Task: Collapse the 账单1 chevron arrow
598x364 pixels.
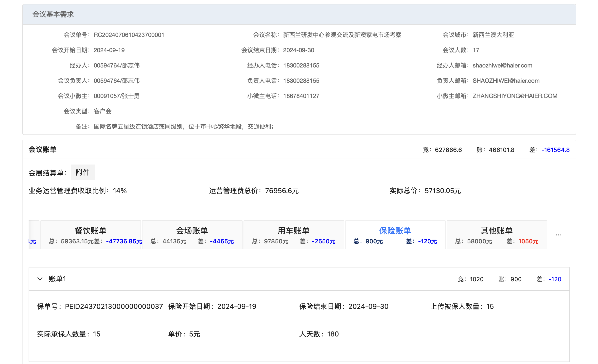Action: click(40, 279)
